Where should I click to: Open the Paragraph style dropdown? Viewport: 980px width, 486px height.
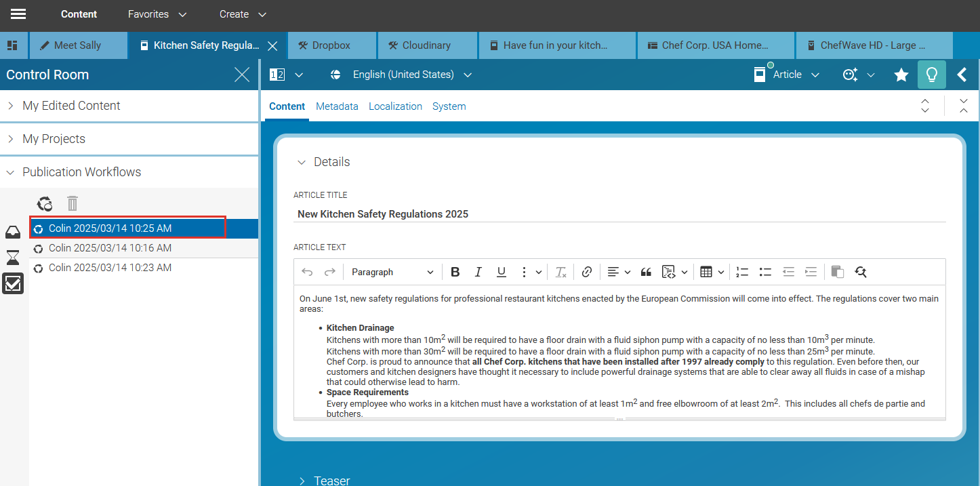pyautogui.click(x=392, y=272)
